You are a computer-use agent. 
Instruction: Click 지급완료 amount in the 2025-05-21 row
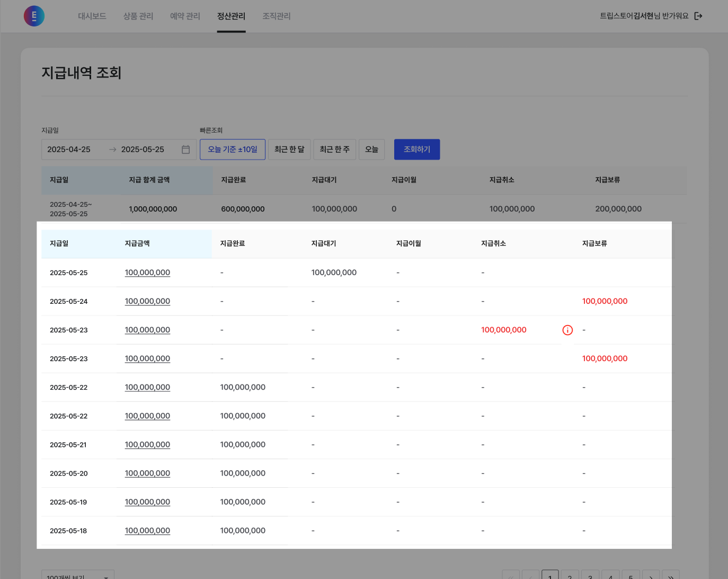pos(243,444)
